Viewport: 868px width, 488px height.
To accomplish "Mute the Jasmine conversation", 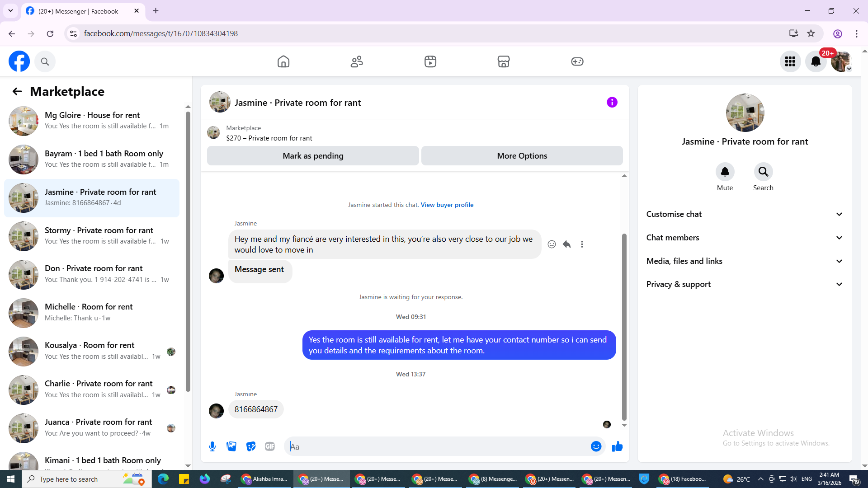I will [x=725, y=172].
